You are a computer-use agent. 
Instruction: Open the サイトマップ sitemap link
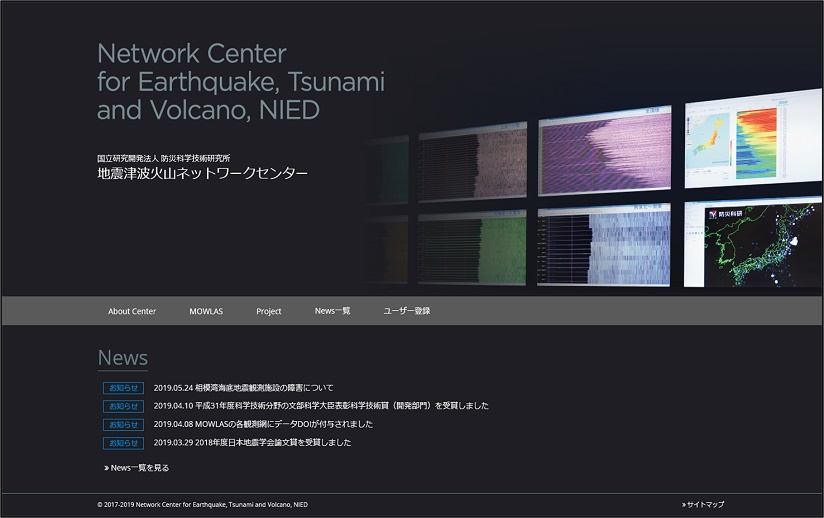click(x=705, y=504)
